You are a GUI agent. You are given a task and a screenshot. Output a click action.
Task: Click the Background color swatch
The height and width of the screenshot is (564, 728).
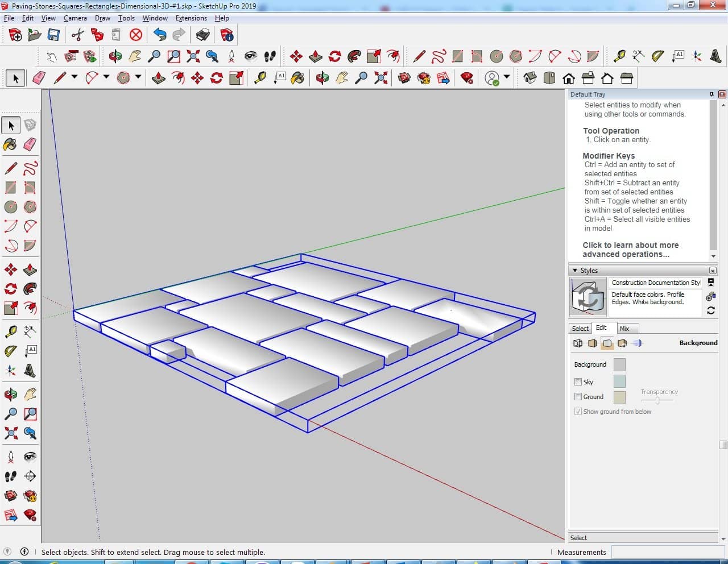(619, 364)
